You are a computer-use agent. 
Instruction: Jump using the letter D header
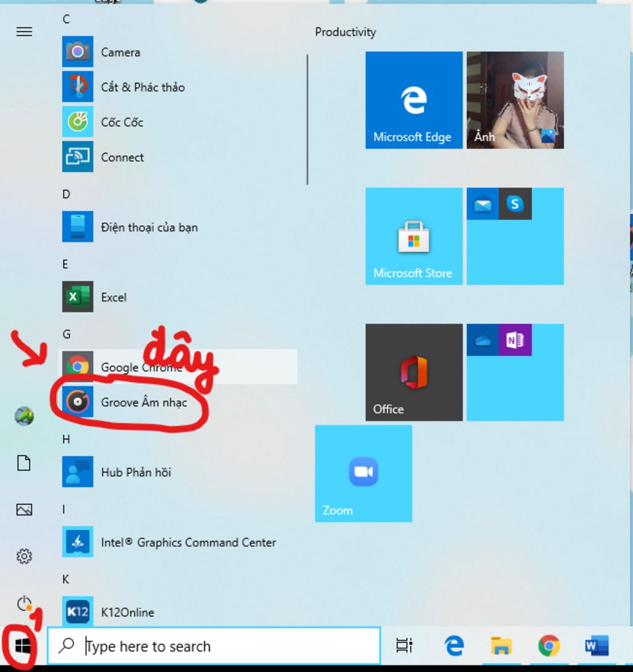[66, 194]
